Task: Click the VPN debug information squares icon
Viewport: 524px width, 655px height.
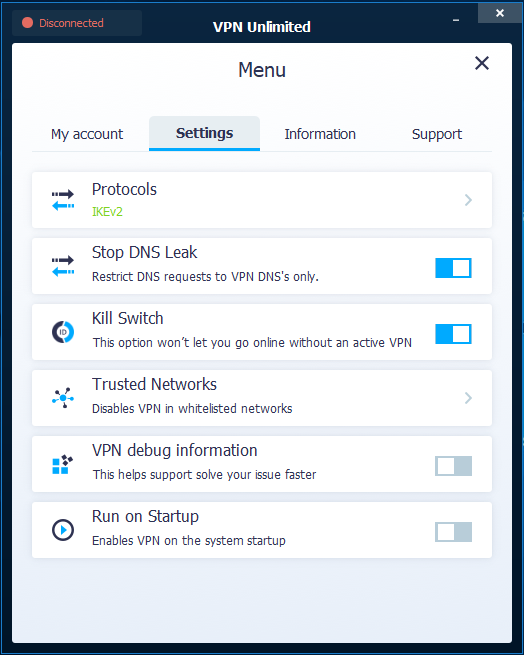Action: [63, 464]
